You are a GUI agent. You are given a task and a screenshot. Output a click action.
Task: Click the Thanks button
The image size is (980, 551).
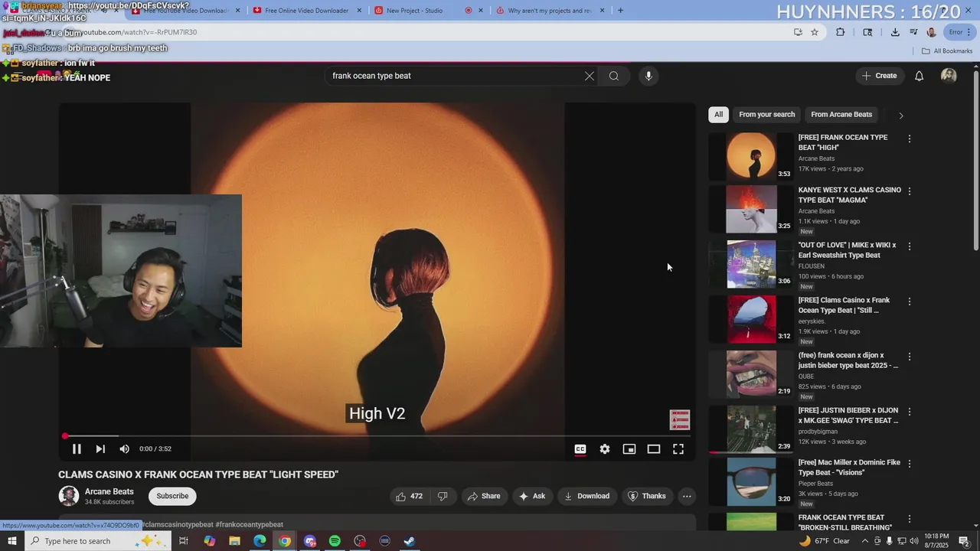[647, 496]
